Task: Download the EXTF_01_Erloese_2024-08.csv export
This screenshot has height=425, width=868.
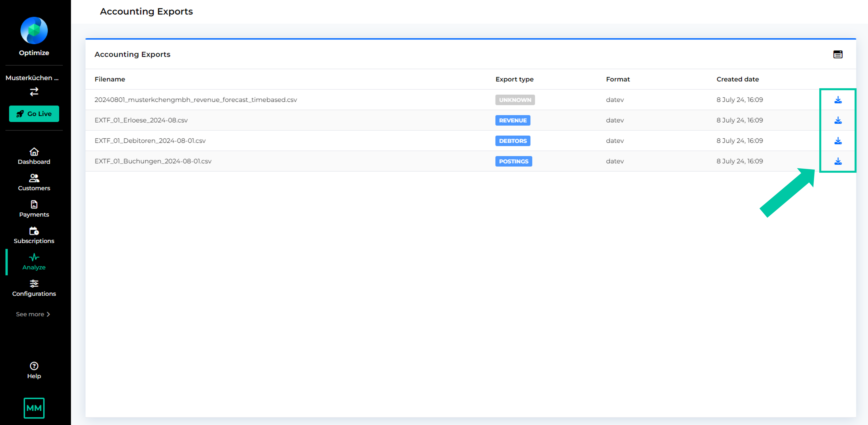Action: (x=838, y=120)
